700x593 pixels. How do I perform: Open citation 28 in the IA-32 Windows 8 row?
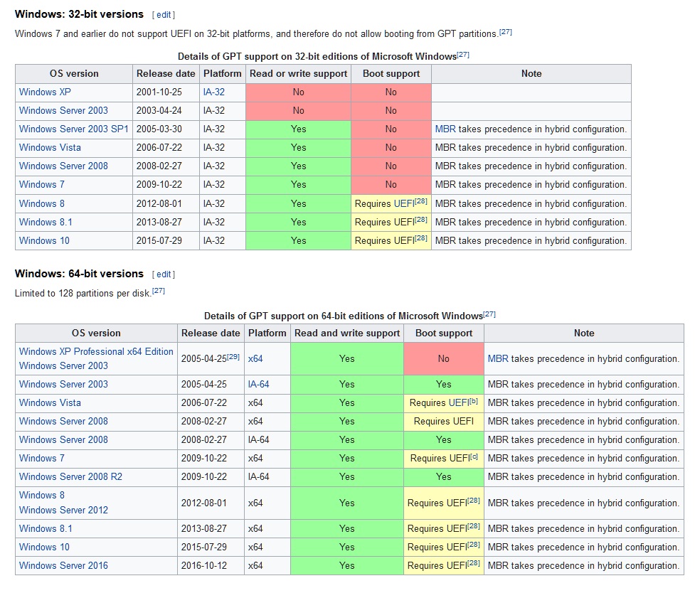[421, 201]
